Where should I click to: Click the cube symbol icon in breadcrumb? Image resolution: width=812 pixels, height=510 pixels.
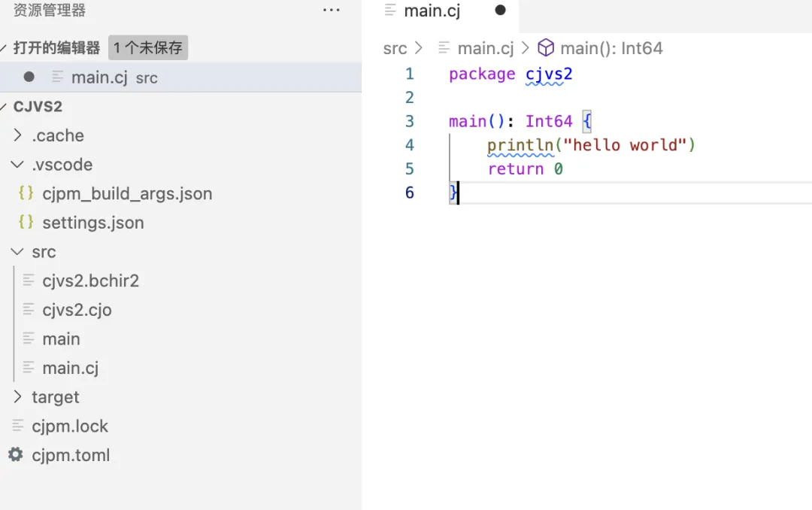pyautogui.click(x=546, y=49)
